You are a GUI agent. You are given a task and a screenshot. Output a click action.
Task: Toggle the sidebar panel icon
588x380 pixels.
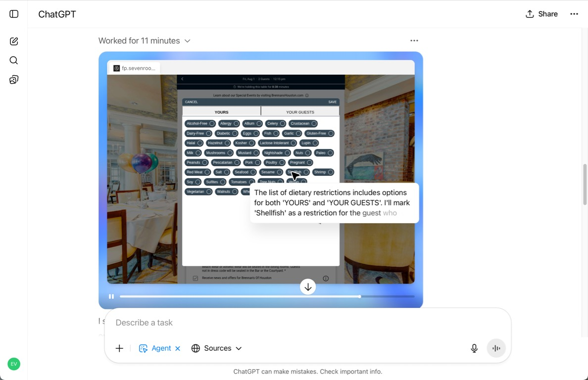click(x=14, y=14)
